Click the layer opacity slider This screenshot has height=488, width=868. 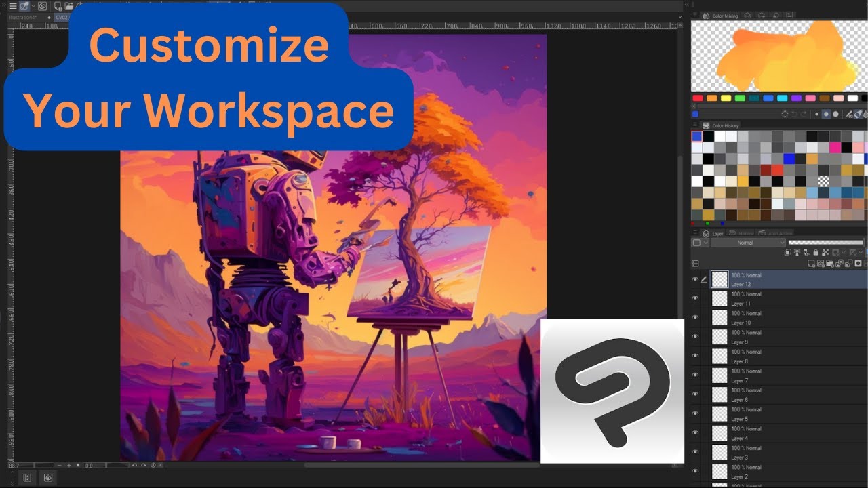point(825,242)
